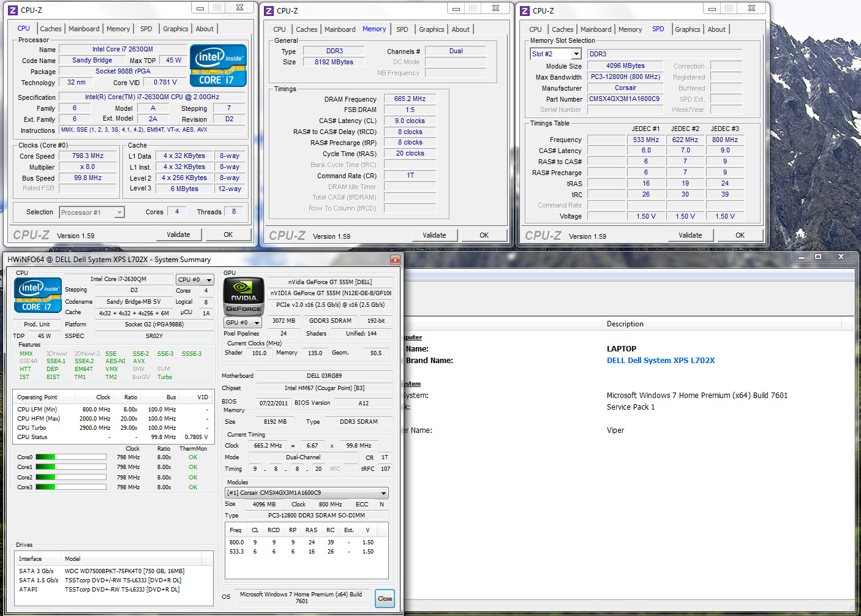Click the CPU-Z icon in the Memory window title
This screenshot has height=616, width=861.
coord(268,10)
